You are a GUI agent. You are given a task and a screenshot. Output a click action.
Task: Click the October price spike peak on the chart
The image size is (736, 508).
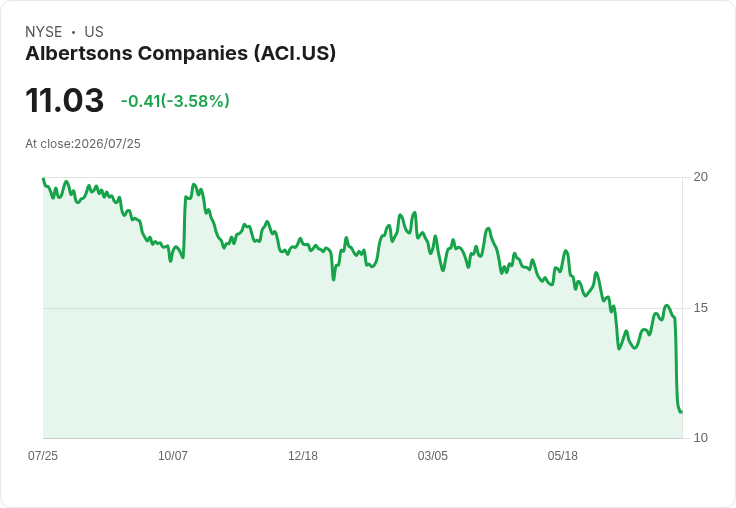194,185
